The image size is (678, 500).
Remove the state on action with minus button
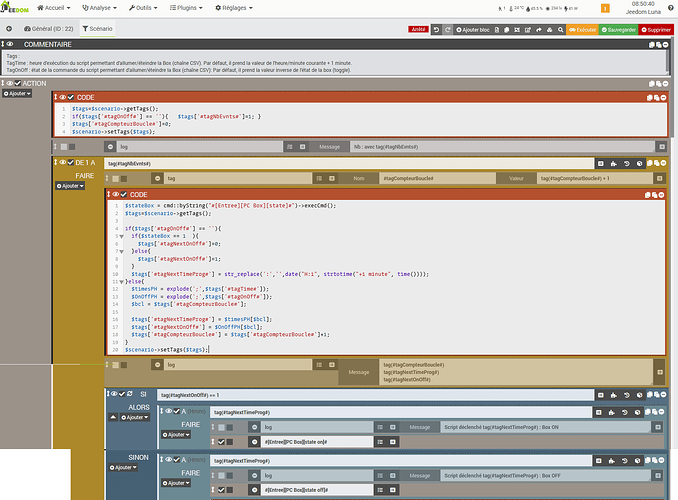pyautogui.click(x=254, y=442)
